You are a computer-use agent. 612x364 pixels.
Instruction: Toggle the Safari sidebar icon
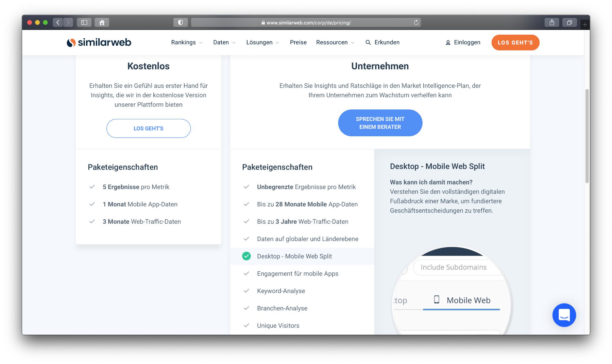[84, 22]
